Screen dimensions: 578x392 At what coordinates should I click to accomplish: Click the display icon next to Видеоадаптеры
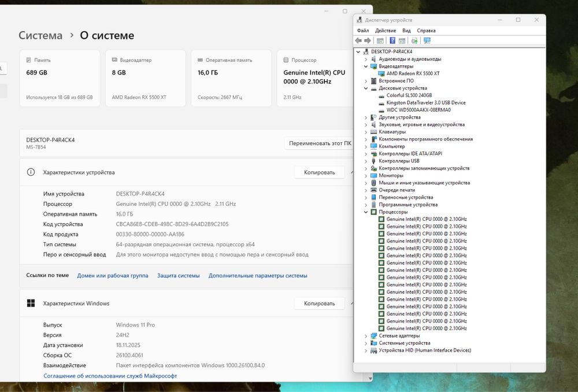tap(373, 66)
